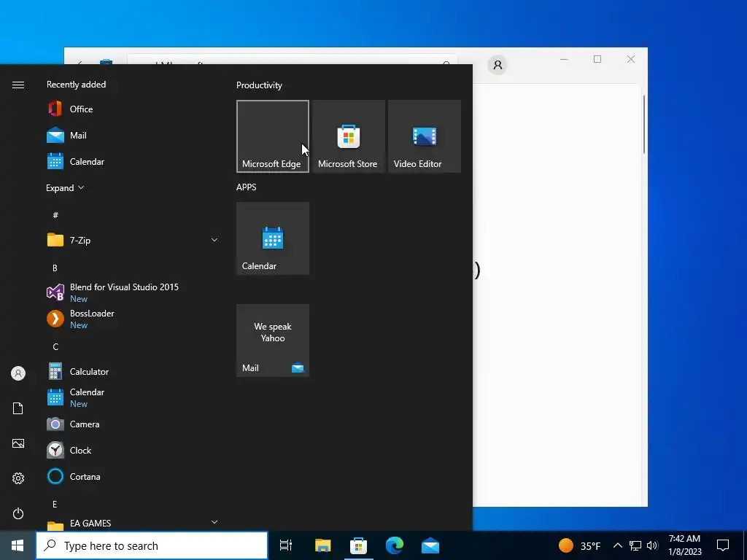Open weather widget showing 35°F
Screen dimensions: 747x560
[580, 545]
